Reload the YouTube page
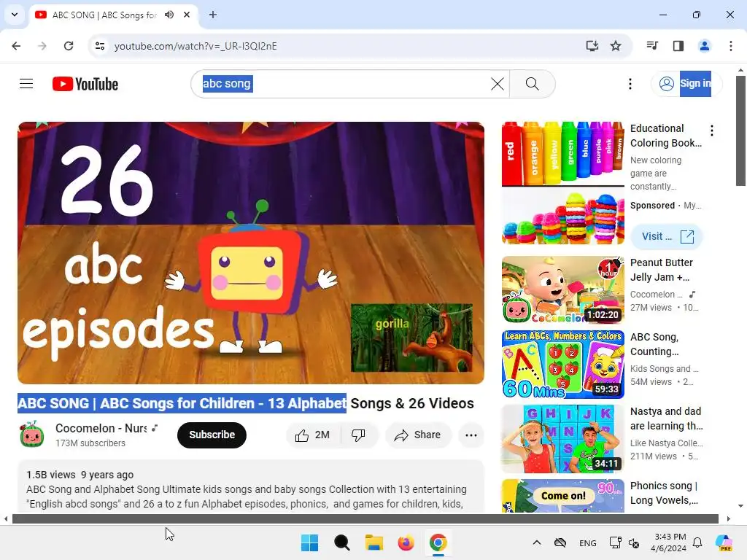This screenshot has height=560, width=747. (69, 46)
